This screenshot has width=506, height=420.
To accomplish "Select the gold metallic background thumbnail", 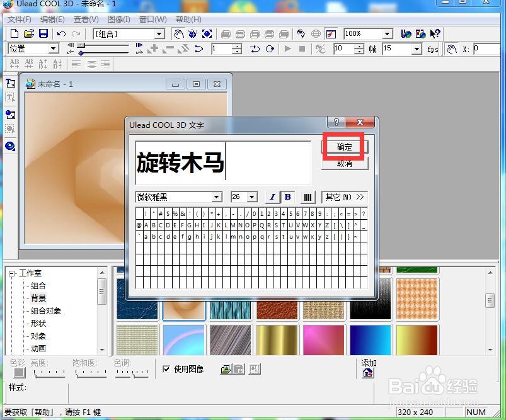I will [277, 340].
